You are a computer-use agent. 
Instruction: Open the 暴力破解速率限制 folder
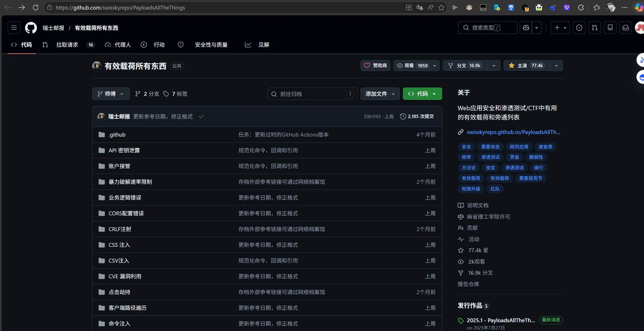coord(130,182)
